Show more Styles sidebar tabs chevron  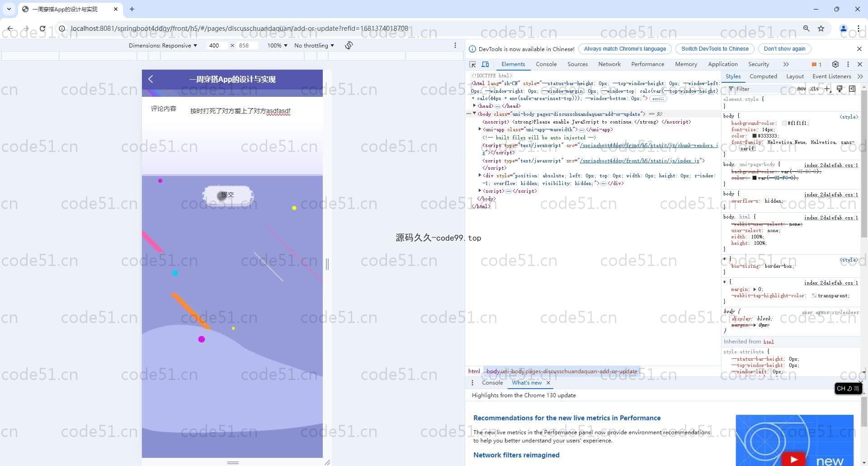click(860, 76)
